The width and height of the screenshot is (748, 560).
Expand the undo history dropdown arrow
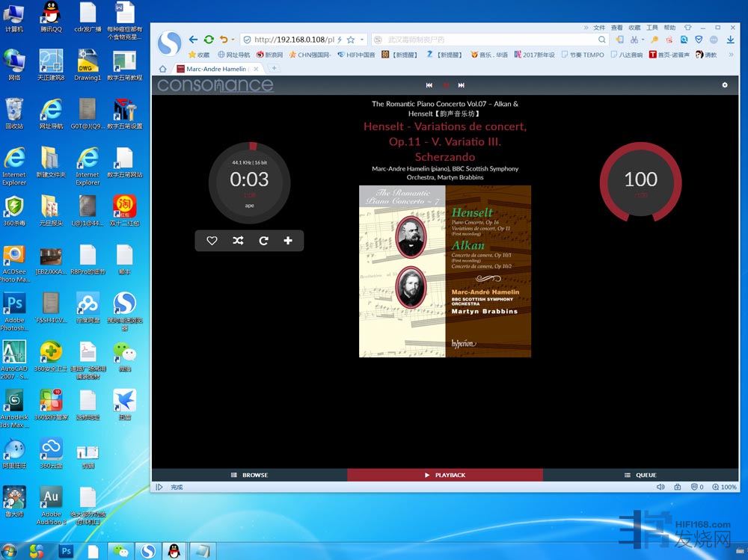pyautogui.click(x=233, y=40)
